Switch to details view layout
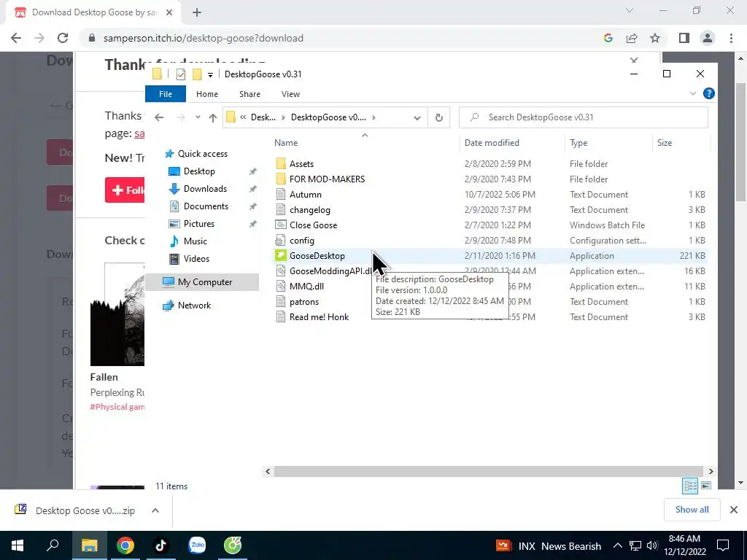 click(690, 486)
